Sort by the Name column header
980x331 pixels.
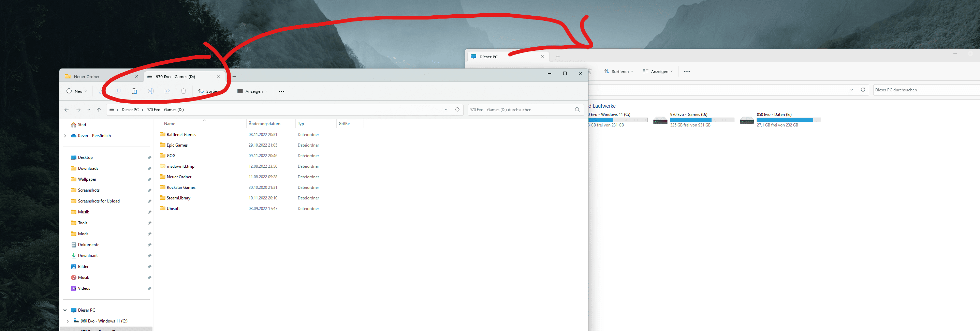coord(170,123)
